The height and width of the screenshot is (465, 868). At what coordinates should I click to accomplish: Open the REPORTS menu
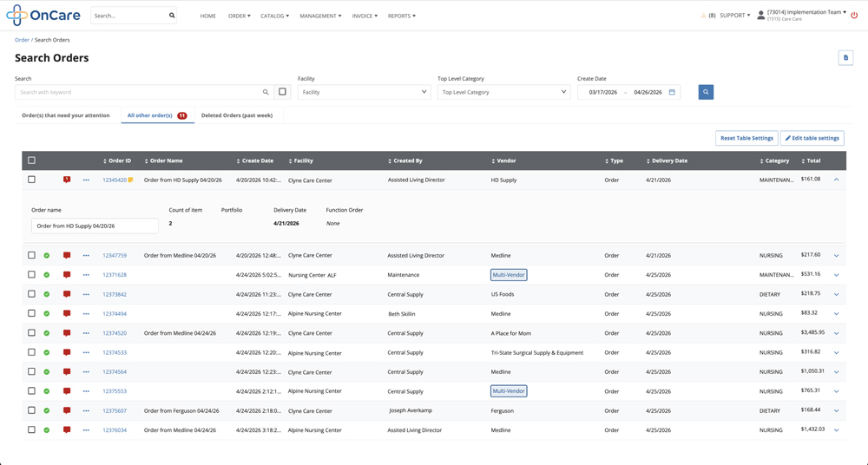(402, 16)
